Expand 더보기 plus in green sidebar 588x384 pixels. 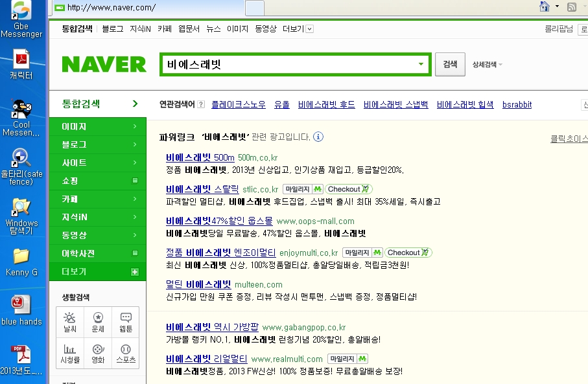[135, 272]
